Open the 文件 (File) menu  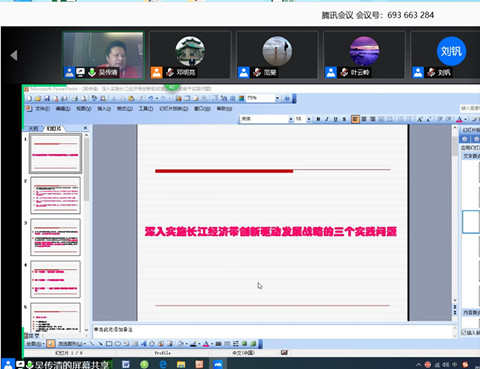point(42,109)
